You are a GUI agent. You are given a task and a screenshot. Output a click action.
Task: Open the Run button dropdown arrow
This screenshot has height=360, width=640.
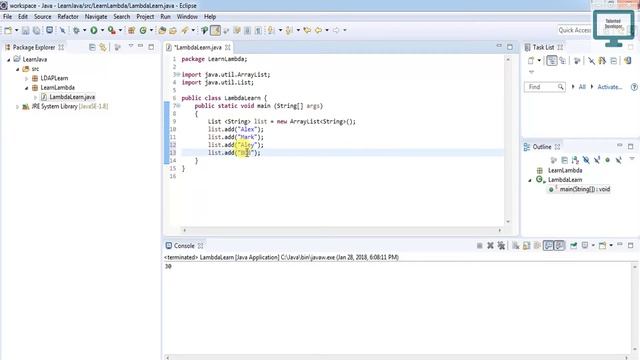click(102, 30)
